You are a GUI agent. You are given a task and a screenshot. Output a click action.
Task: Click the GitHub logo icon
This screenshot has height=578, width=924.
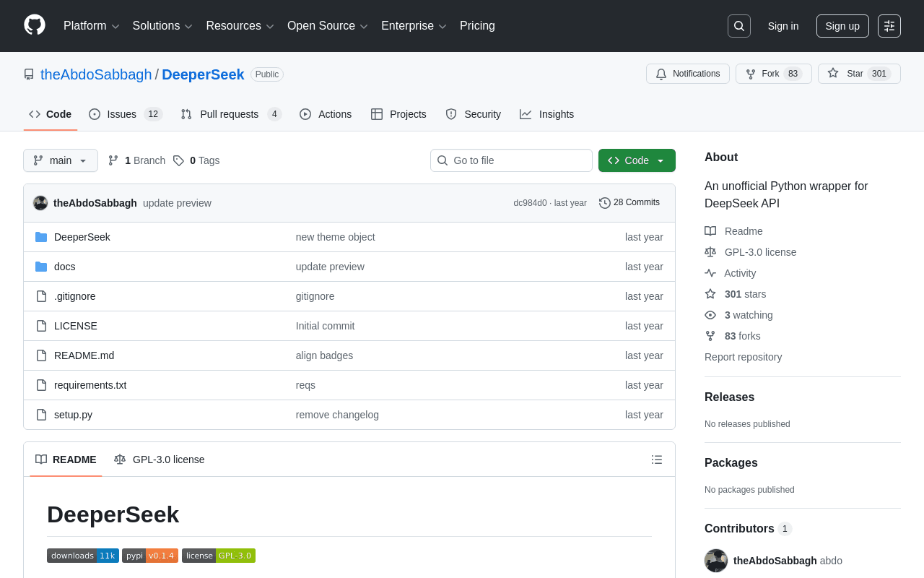pos(35,25)
